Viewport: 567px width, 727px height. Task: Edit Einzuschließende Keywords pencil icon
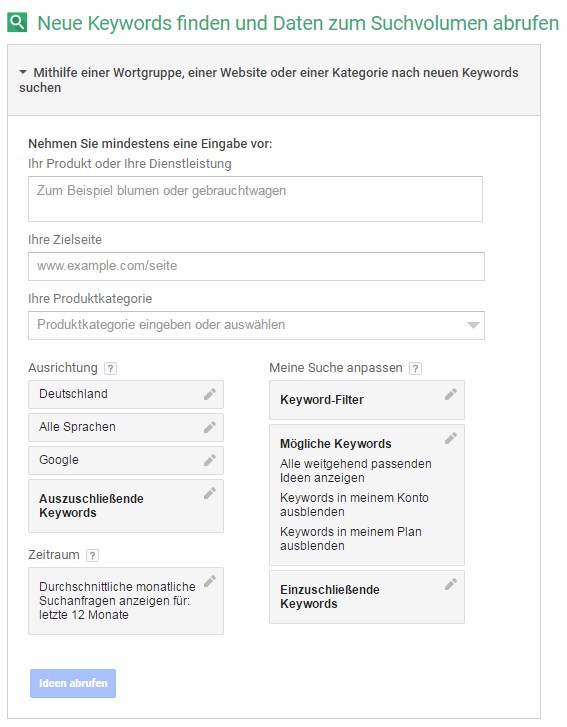tap(451, 584)
